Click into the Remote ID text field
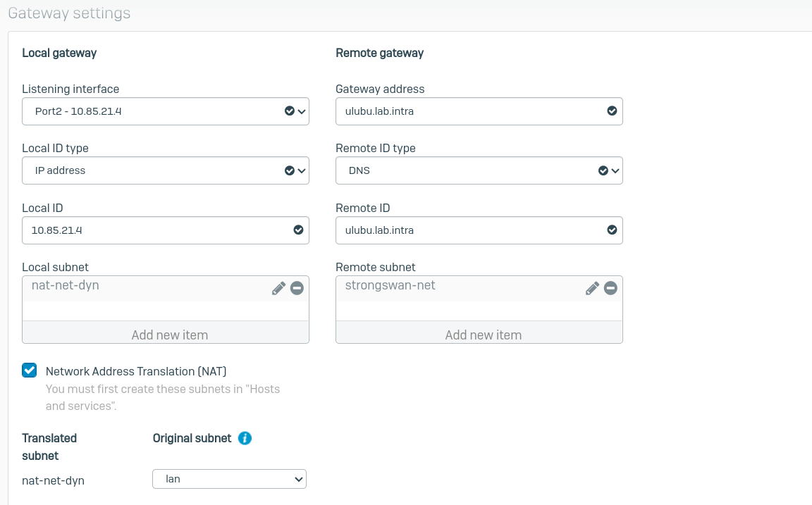The width and height of the screenshot is (812, 505). (x=465, y=230)
